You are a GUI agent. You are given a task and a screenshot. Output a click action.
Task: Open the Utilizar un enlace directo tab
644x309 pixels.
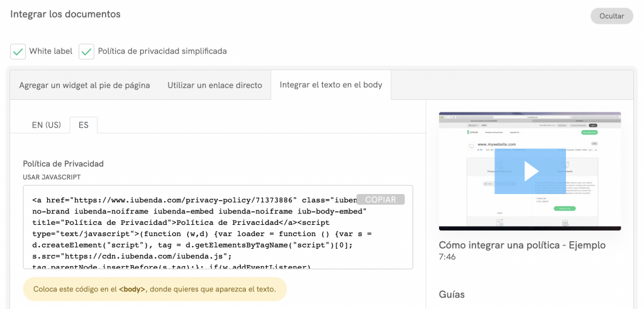(214, 85)
